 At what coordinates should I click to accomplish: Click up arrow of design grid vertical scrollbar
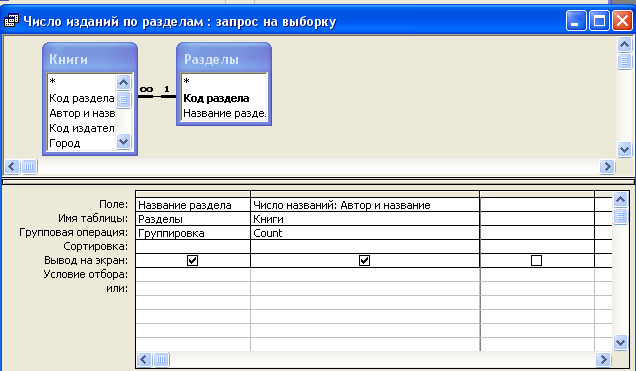pos(620,199)
